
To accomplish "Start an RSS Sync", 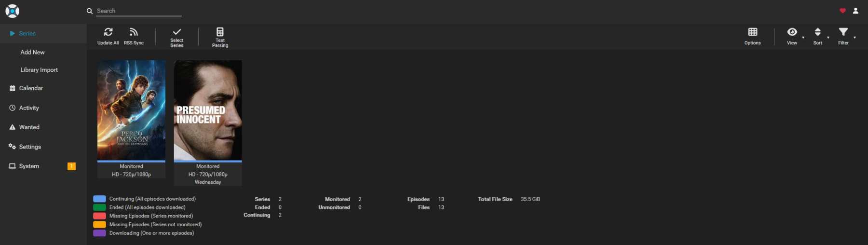I will pyautogui.click(x=134, y=32).
